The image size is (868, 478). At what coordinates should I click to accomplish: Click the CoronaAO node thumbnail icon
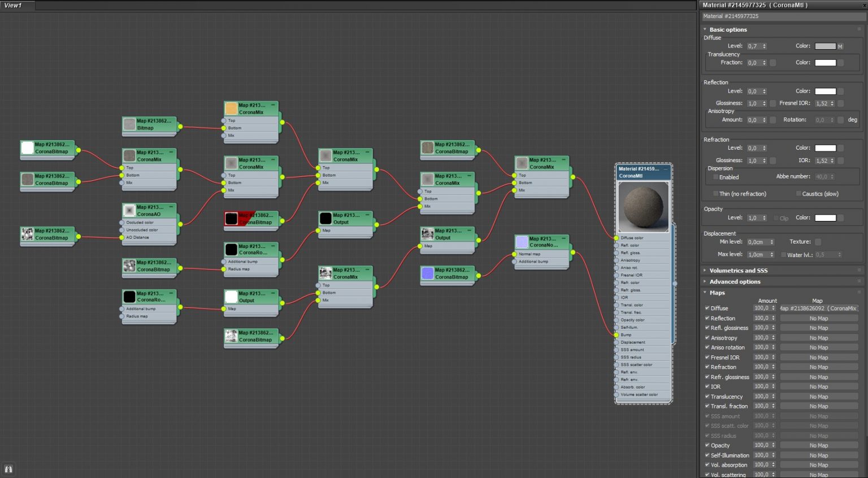(129, 211)
